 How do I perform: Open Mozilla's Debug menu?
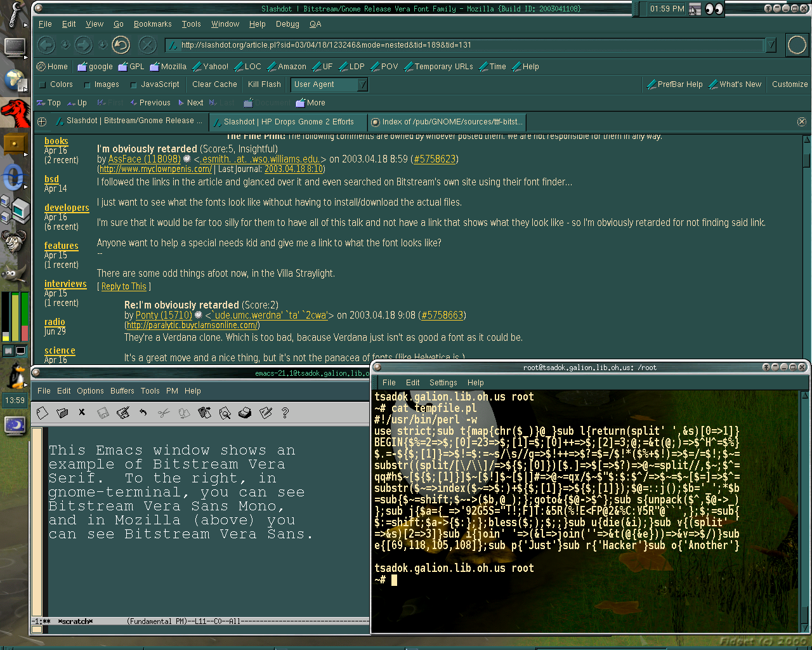287,24
